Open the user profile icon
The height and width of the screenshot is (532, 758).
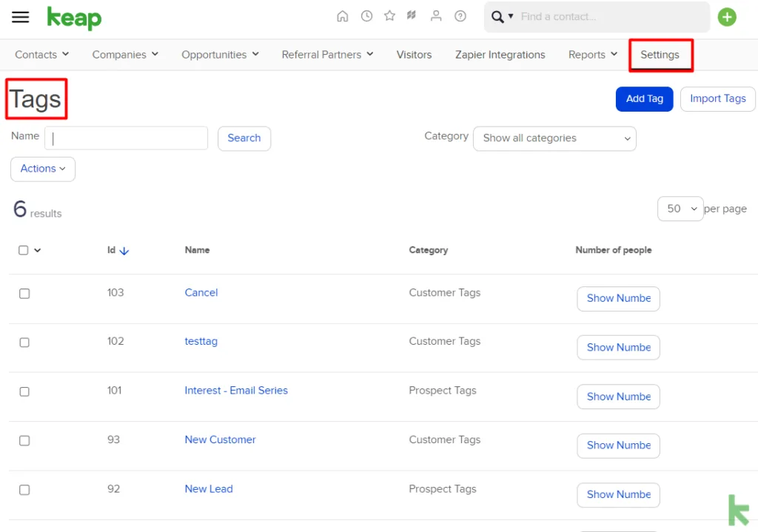click(436, 16)
